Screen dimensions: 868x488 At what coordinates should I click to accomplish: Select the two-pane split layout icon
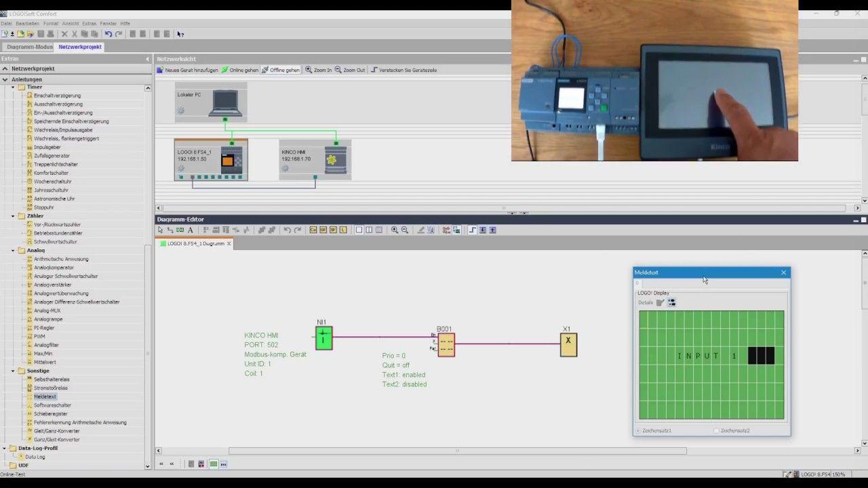[x=369, y=230]
